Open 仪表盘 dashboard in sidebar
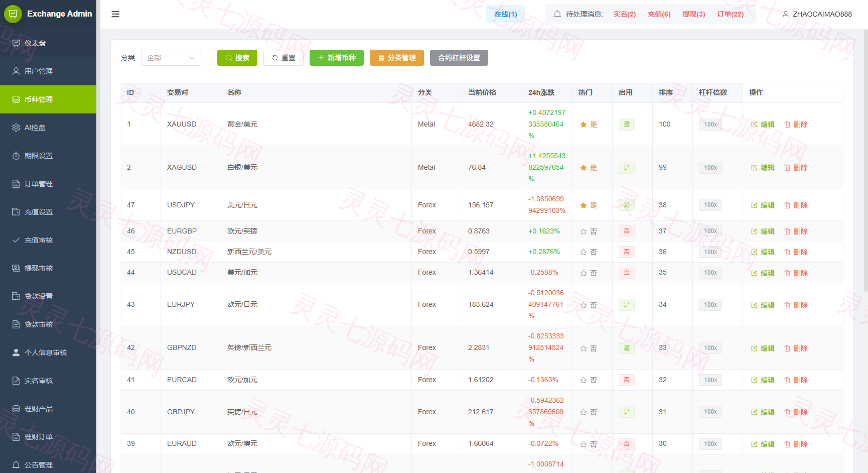 click(x=48, y=43)
